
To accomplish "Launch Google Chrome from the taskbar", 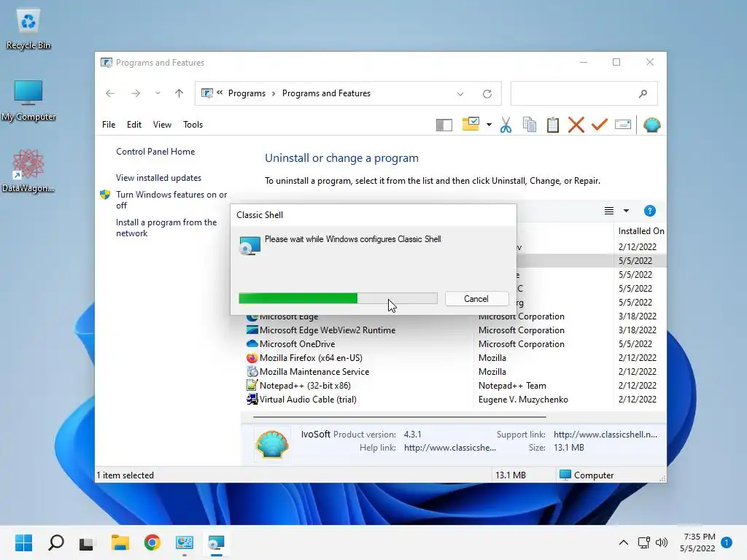I will tap(152, 542).
